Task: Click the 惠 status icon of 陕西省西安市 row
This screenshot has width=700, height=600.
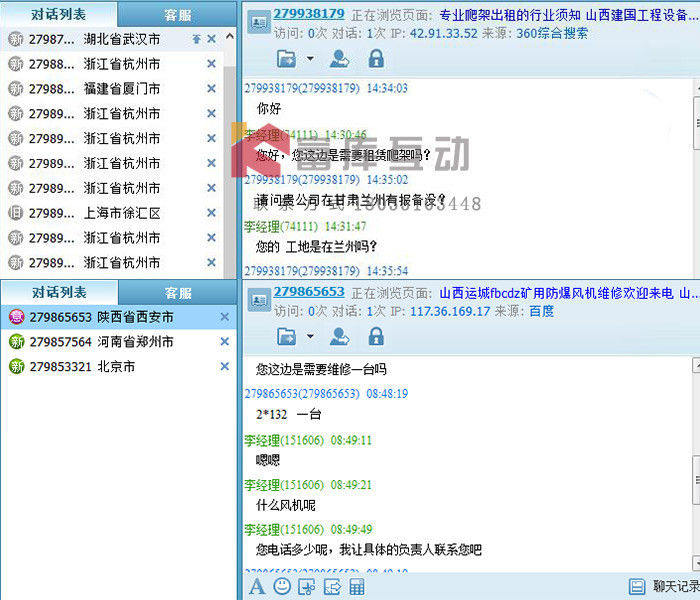Action: pos(17,317)
